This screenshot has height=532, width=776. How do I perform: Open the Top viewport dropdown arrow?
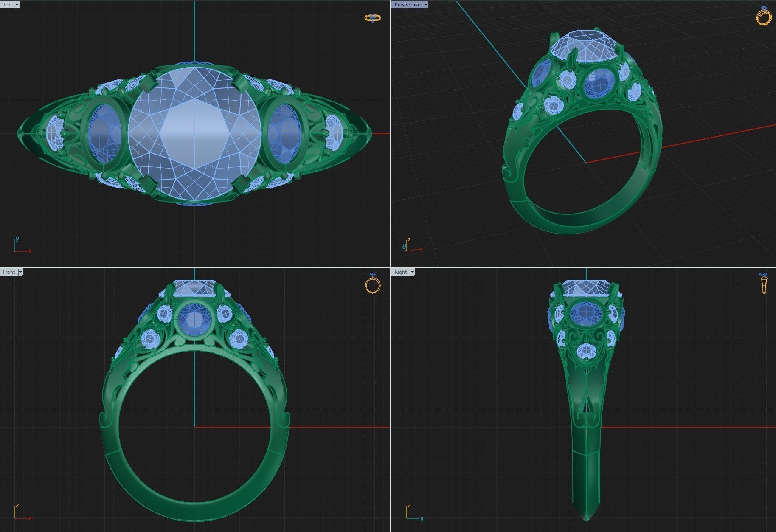(17, 5)
